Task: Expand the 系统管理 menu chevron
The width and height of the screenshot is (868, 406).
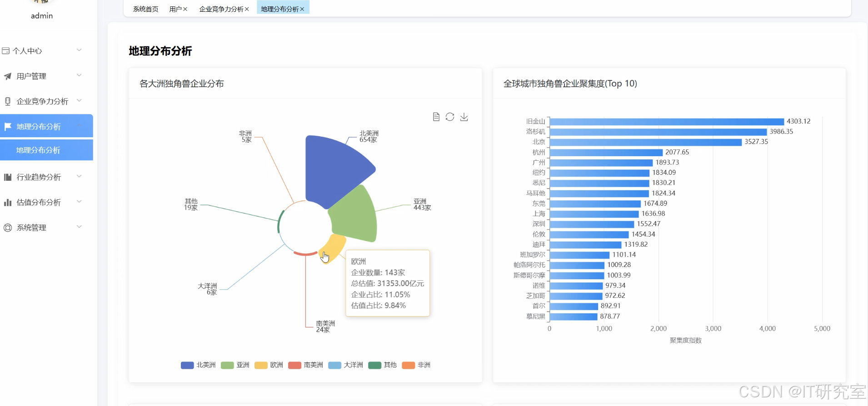Action: [x=79, y=227]
